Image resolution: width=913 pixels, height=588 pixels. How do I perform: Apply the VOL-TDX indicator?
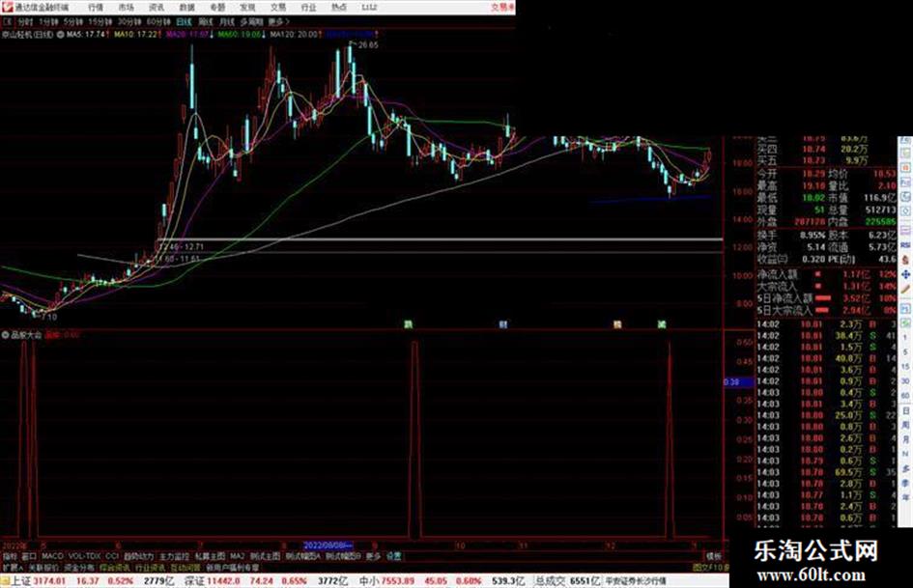(x=84, y=556)
